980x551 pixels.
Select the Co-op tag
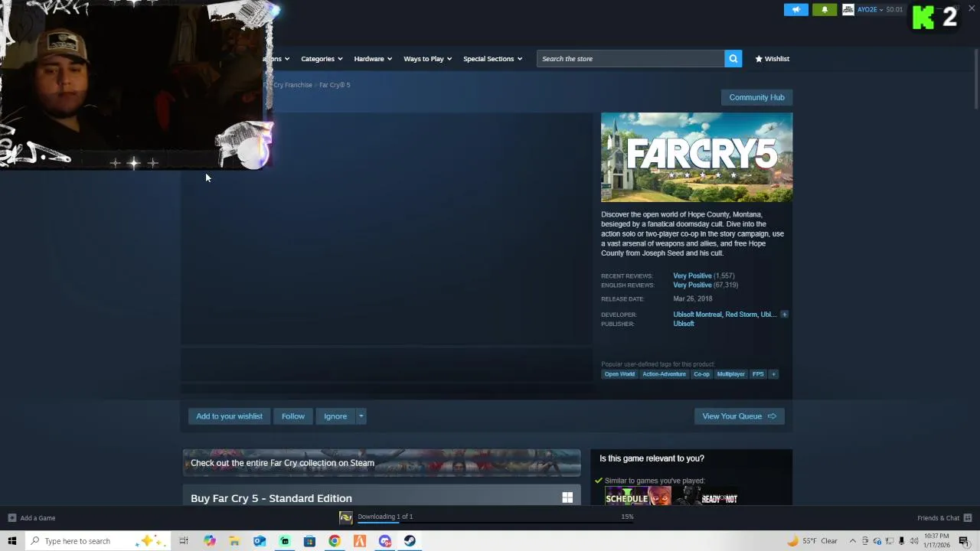tap(701, 374)
